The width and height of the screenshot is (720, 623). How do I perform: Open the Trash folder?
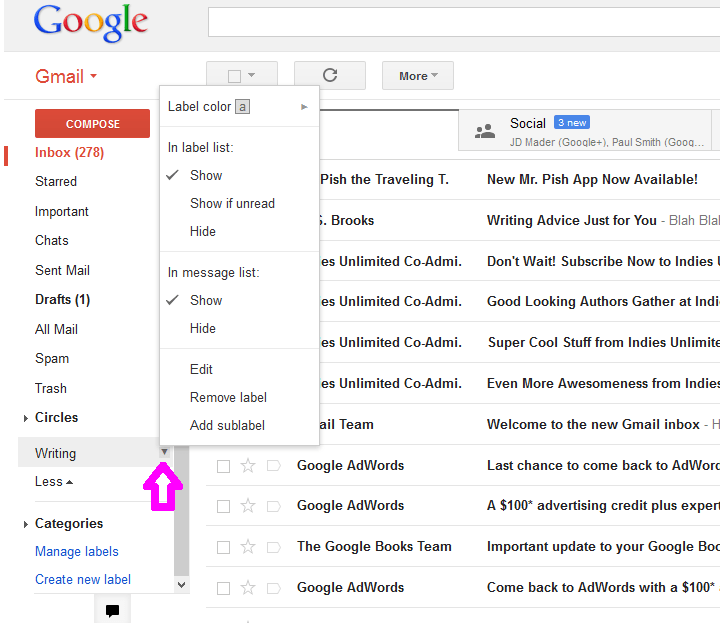[51, 388]
